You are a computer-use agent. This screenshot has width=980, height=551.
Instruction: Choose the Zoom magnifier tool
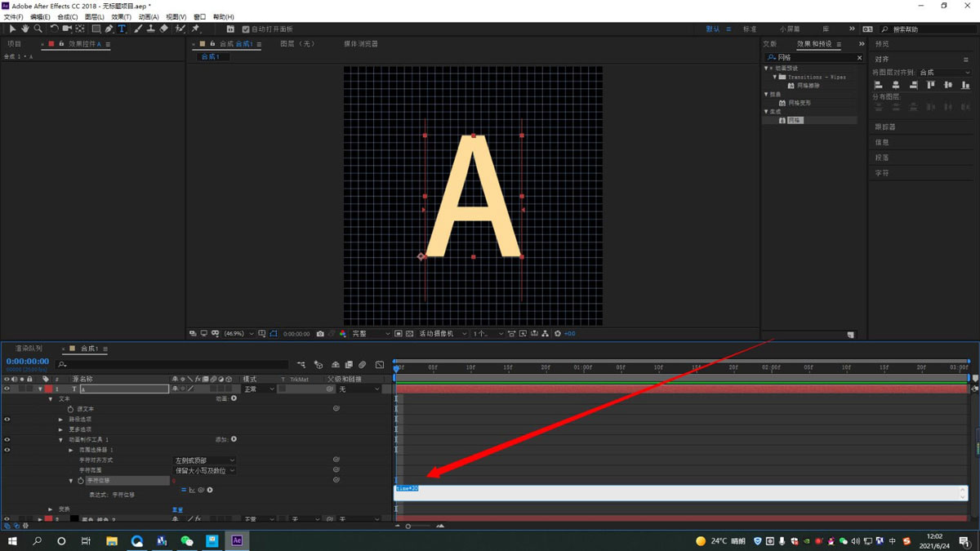38,29
